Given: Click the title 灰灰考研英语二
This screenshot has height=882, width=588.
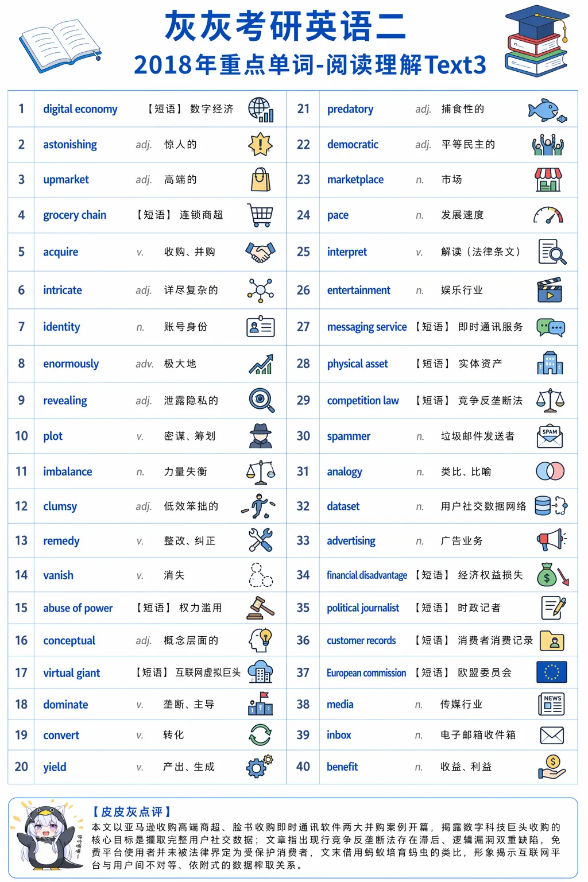Looking at the screenshot, I should [x=286, y=26].
